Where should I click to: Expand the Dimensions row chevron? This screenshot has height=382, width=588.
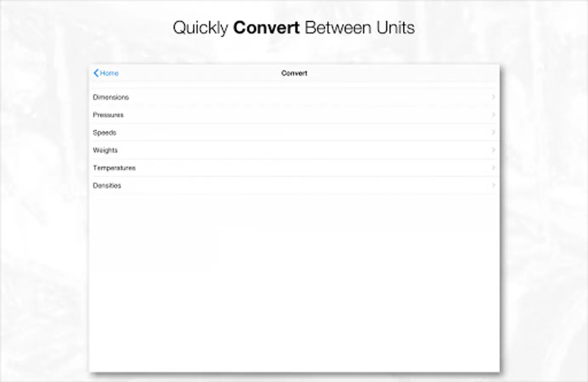pos(493,97)
